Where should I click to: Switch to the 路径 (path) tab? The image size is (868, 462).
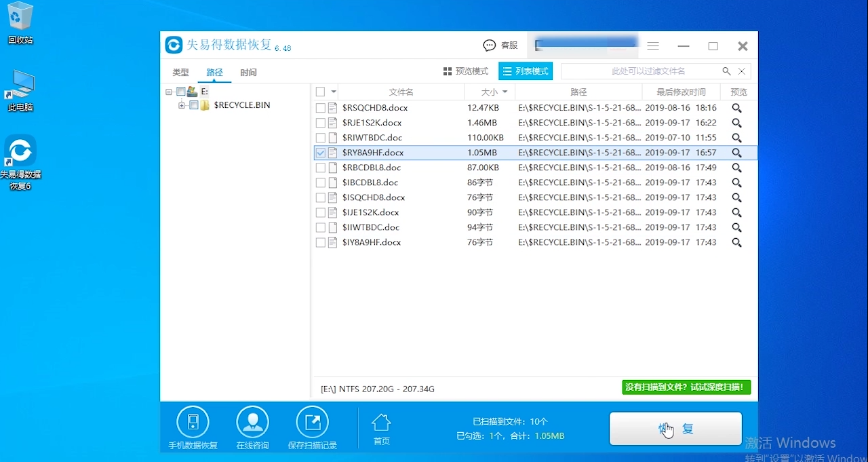pos(214,73)
